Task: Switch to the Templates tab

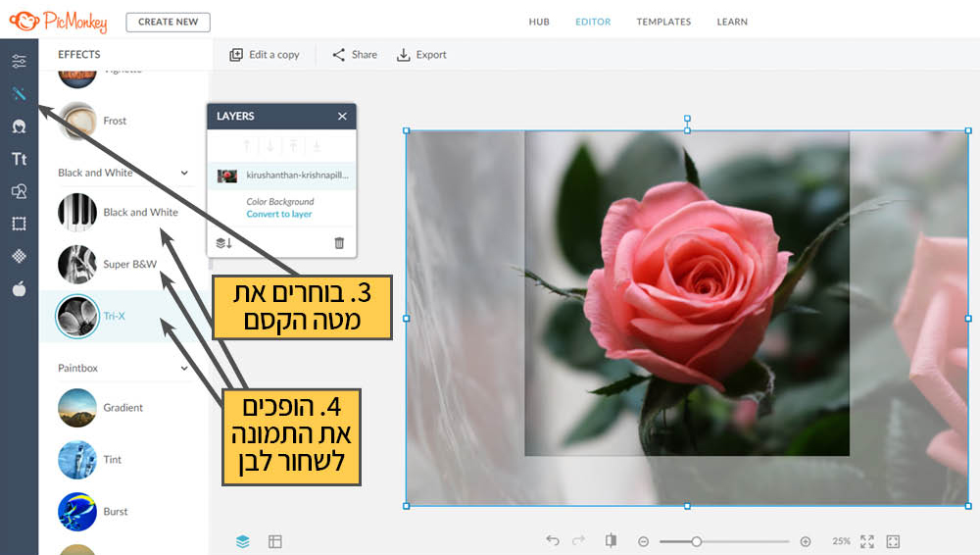Action: [x=663, y=22]
